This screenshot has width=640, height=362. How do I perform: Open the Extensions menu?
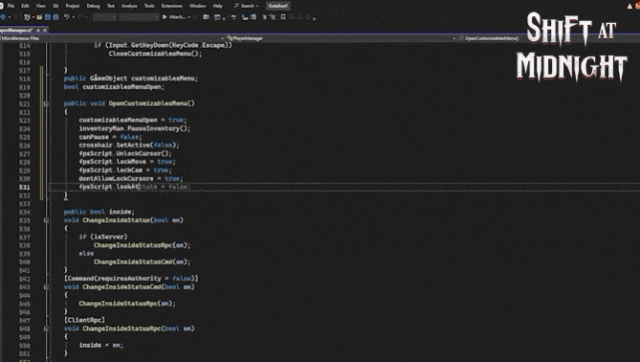click(172, 6)
